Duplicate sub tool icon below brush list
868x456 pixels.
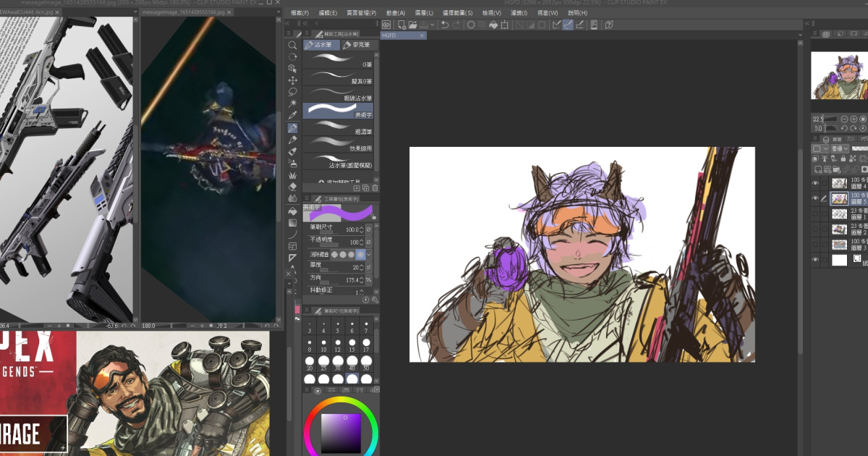pyautogui.click(x=366, y=188)
